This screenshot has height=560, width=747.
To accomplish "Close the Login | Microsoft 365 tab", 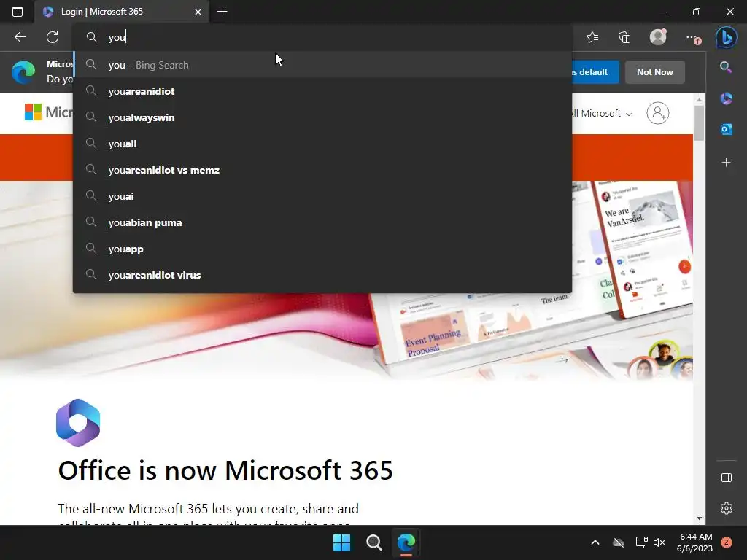I will [x=198, y=12].
